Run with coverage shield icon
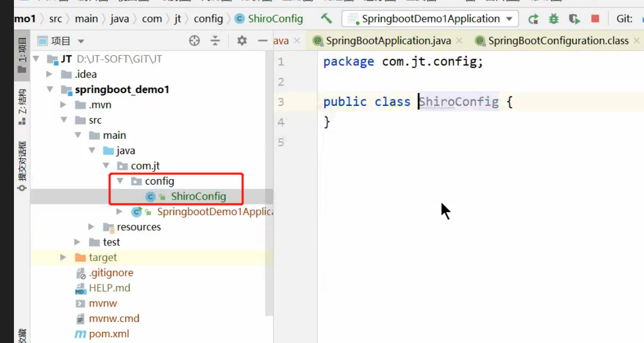Viewport: 644px width, 343px height. (x=575, y=19)
